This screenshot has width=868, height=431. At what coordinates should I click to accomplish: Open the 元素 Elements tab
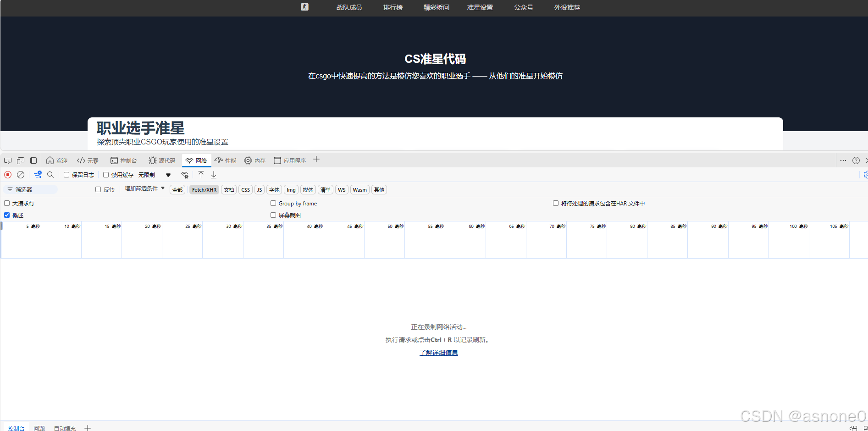88,160
